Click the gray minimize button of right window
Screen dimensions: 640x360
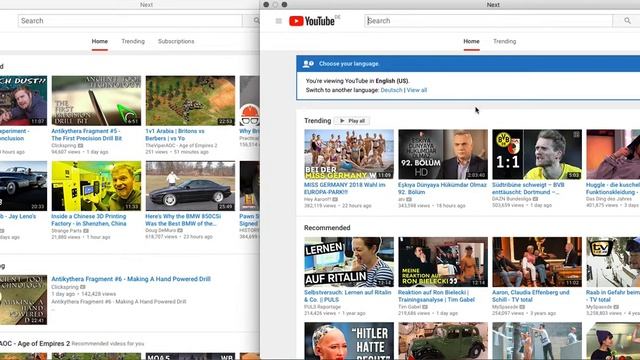(275, 4)
